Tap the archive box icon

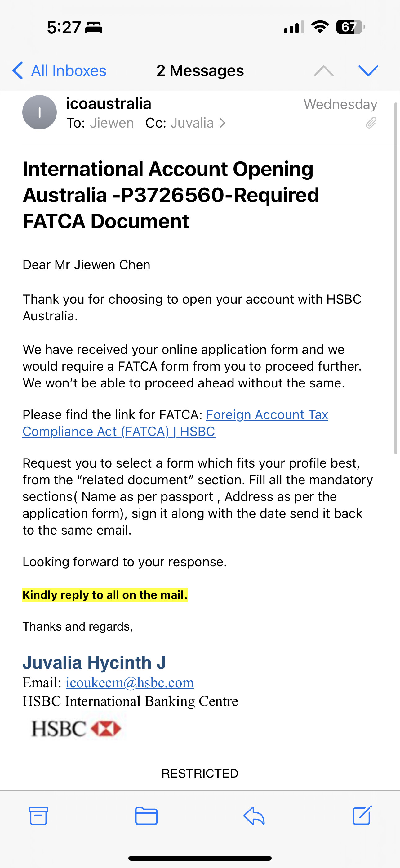tap(38, 816)
